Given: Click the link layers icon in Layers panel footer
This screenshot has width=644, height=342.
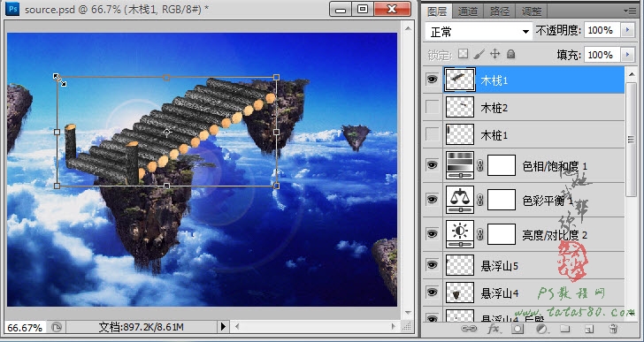Looking at the screenshot, I should coord(469,329).
